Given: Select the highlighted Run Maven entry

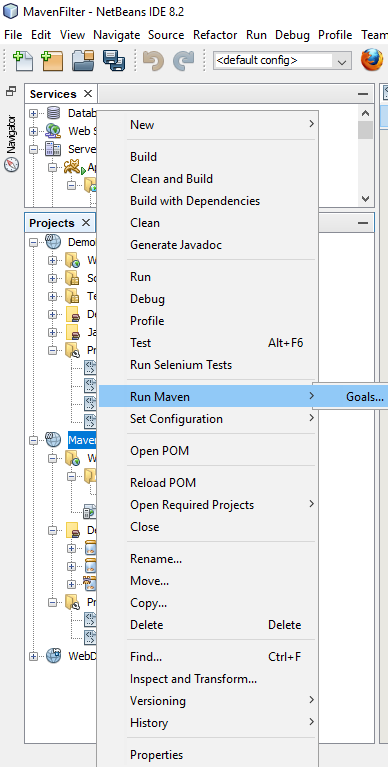Looking at the screenshot, I should (208, 397).
